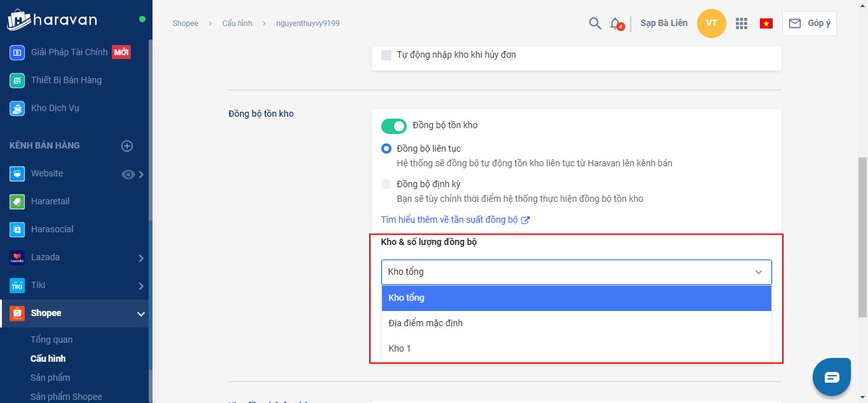Select the Đồng bộ định kỳ radio

pyautogui.click(x=386, y=184)
